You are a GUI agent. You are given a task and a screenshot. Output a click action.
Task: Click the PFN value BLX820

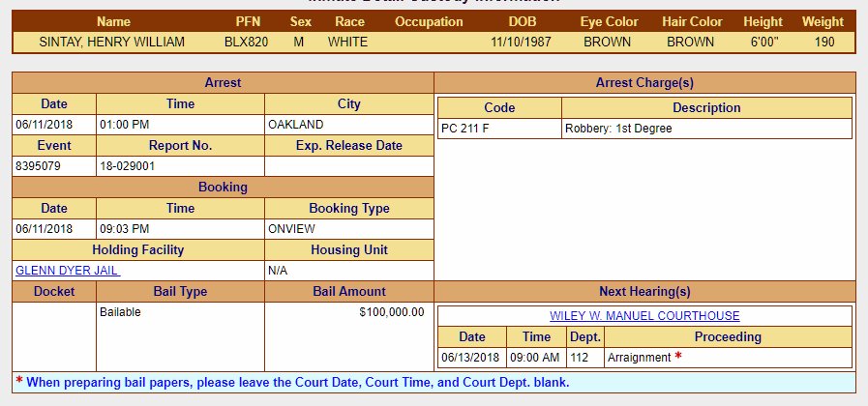248,42
